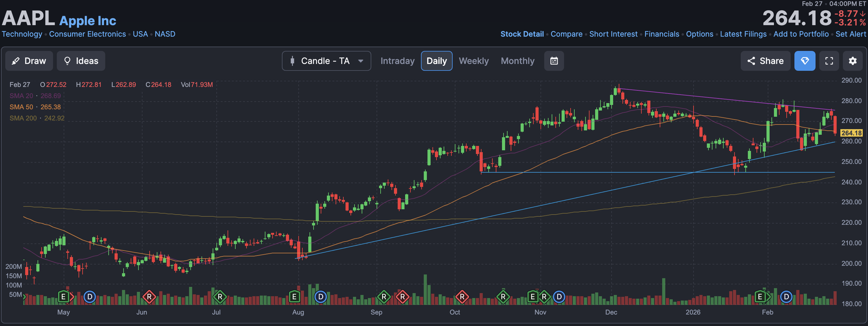Open the Technology sector link

click(22, 34)
